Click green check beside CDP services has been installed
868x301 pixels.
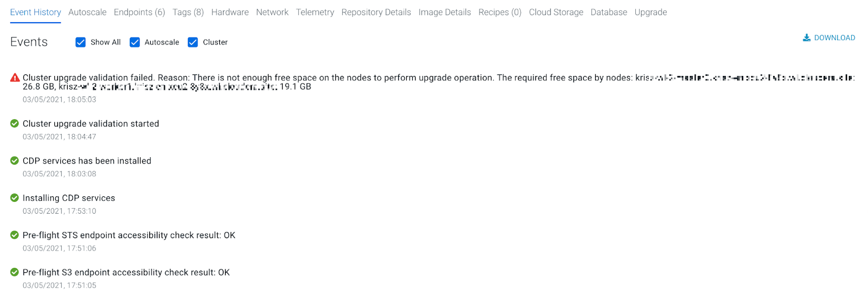pos(15,161)
